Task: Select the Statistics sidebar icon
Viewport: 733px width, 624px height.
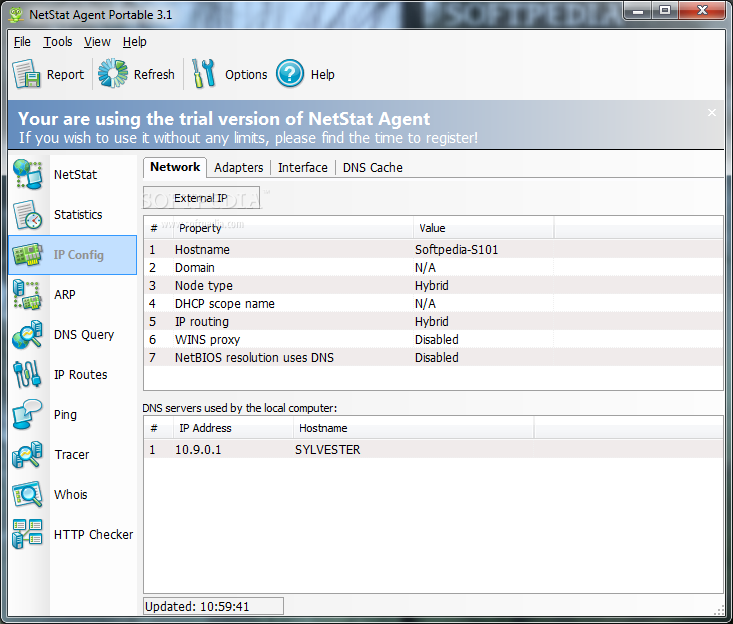Action: pos(28,215)
